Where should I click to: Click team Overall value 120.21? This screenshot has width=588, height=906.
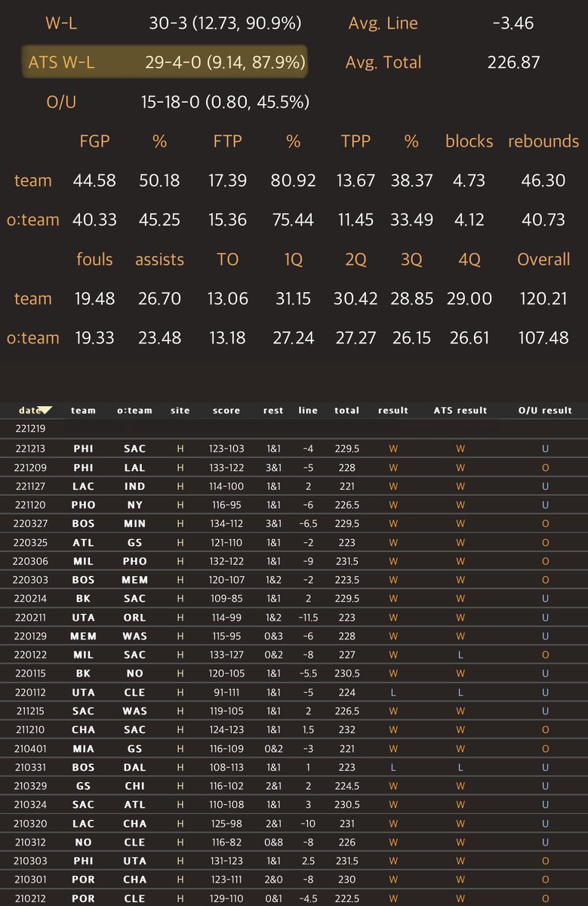[543, 298]
